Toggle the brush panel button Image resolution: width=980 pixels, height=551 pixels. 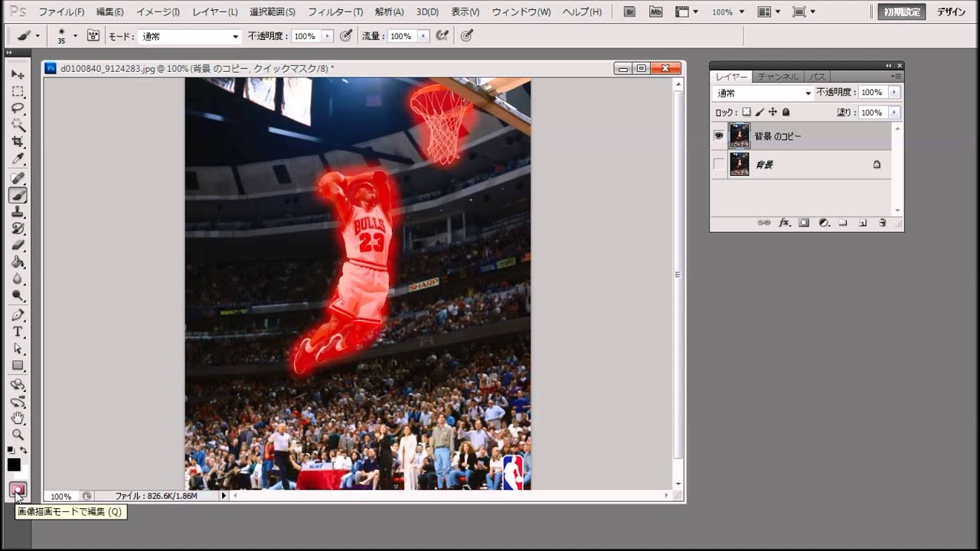93,36
